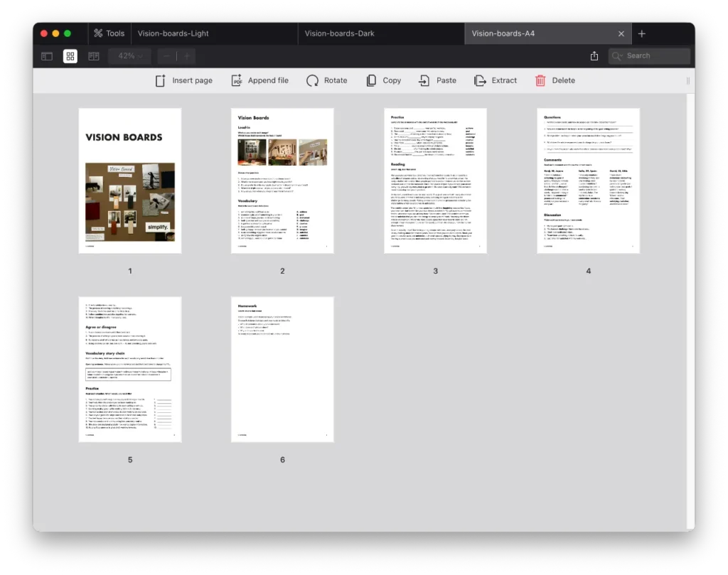Open the Share icon in the toolbar
The height and width of the screenshot is (575, 728).
click(x=594, y=55)
